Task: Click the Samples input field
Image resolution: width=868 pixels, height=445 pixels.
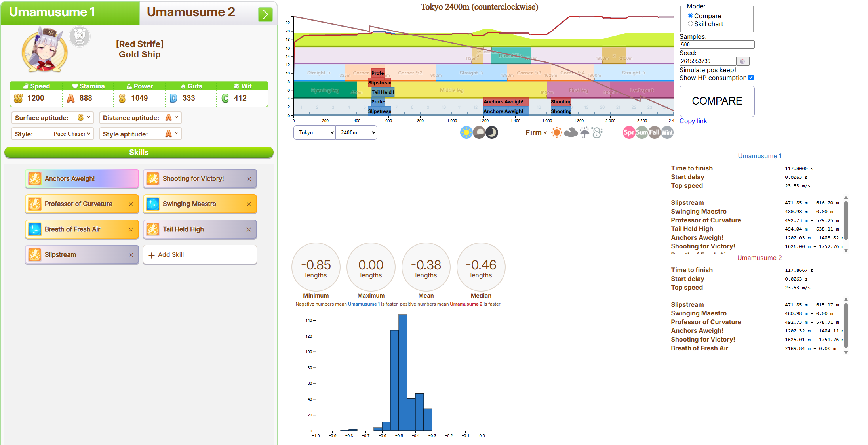Action: (717, 45)
